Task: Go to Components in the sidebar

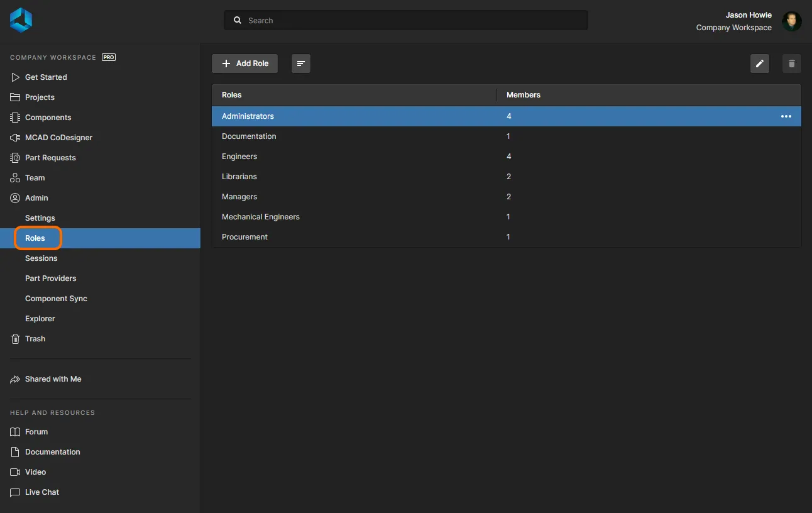Action: (48, 118)
